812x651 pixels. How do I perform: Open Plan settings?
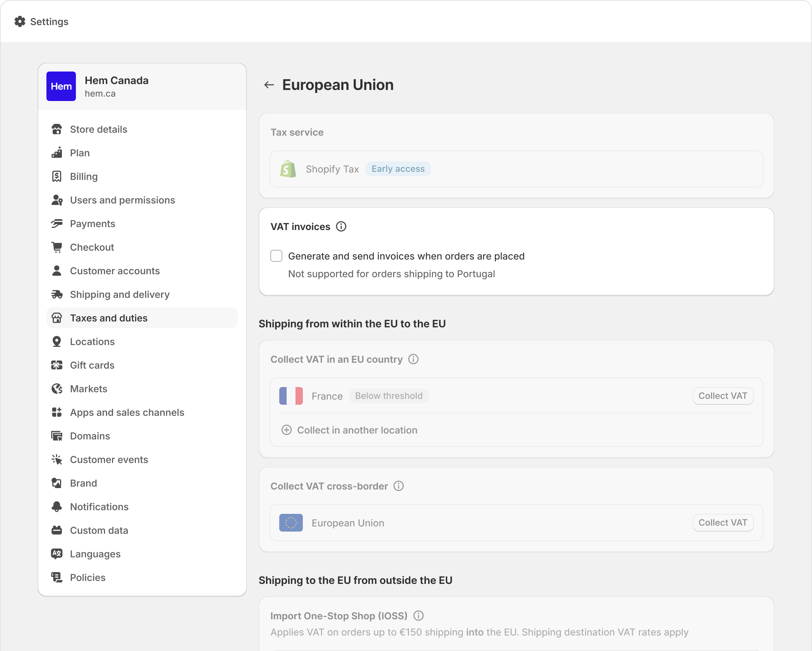pyautogui.click(x=142, y=153)
